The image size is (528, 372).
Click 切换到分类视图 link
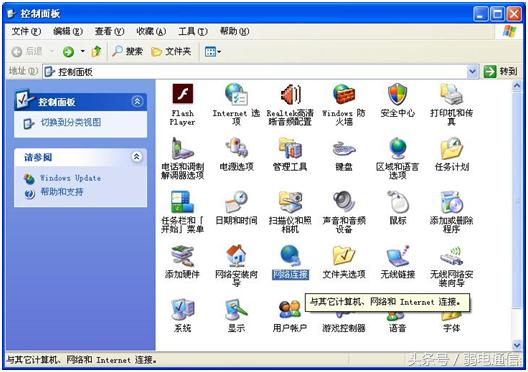pos(71,122)
